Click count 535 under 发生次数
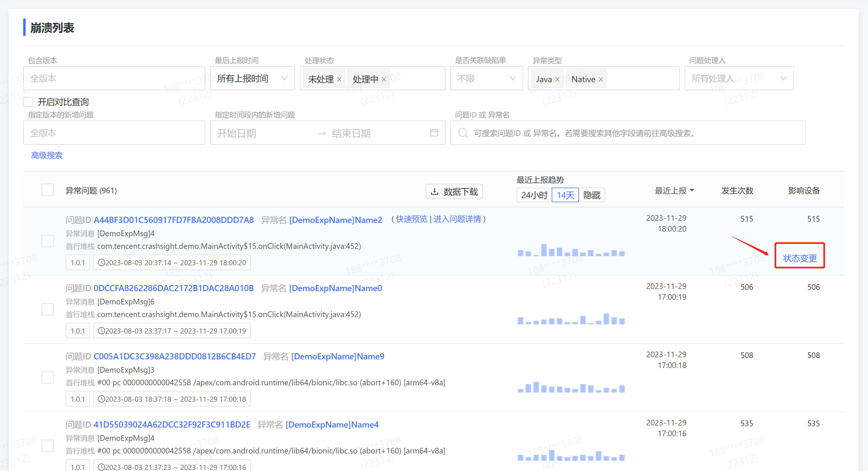The height and width of the screenshot is (471, 868). [x=747, y=424]
